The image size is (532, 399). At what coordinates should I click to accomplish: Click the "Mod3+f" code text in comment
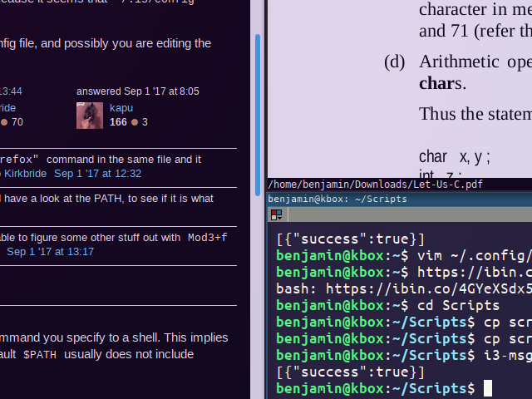pyautogui.click(x=207, y=238)
